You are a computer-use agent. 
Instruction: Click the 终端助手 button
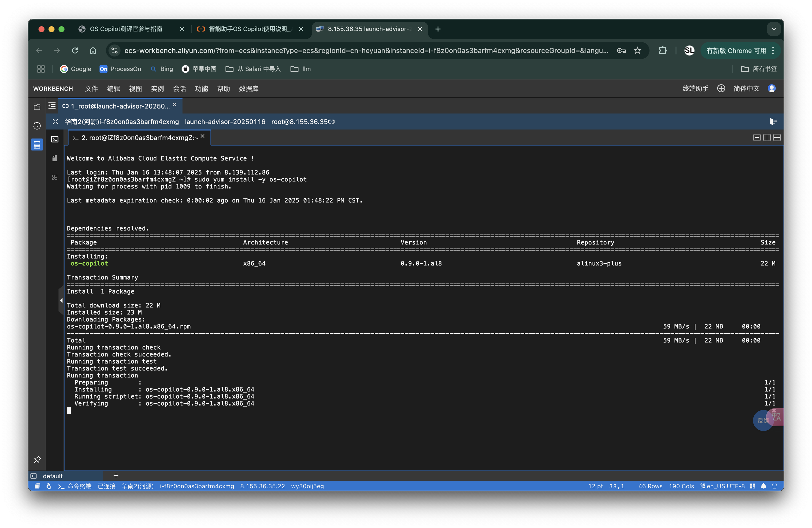point(695,89)
